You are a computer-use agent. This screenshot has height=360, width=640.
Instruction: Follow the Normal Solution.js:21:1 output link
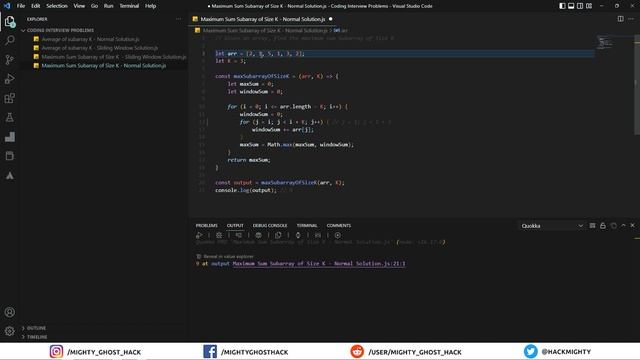click(x=319, y=264)
